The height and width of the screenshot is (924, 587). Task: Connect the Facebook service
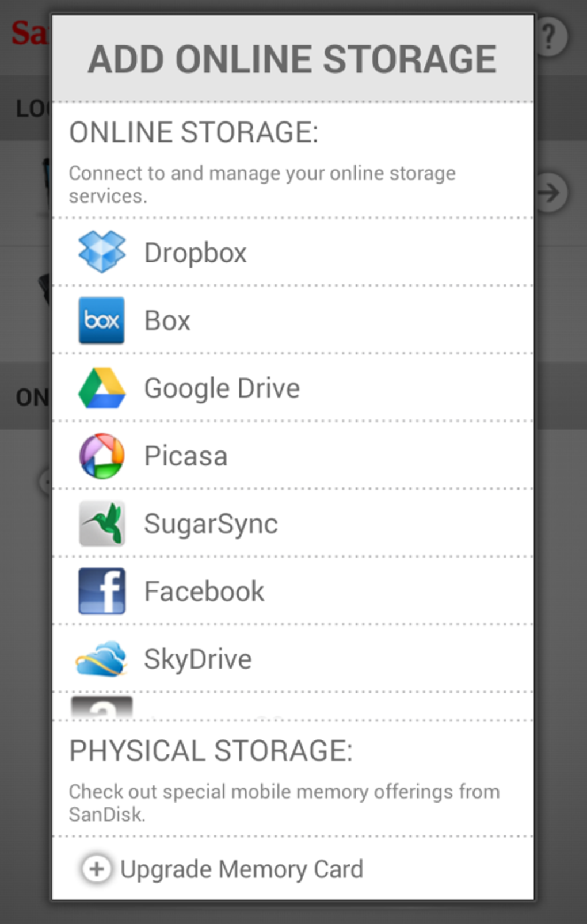[293, 591]
